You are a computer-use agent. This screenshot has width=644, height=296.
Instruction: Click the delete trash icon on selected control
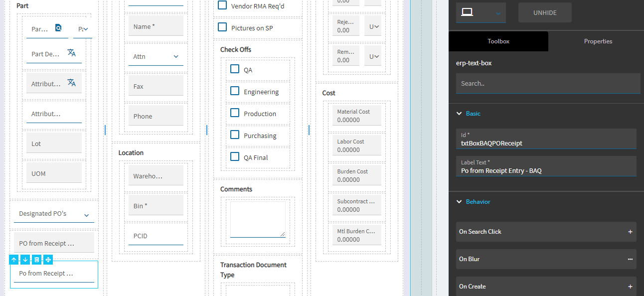(37, 260)
